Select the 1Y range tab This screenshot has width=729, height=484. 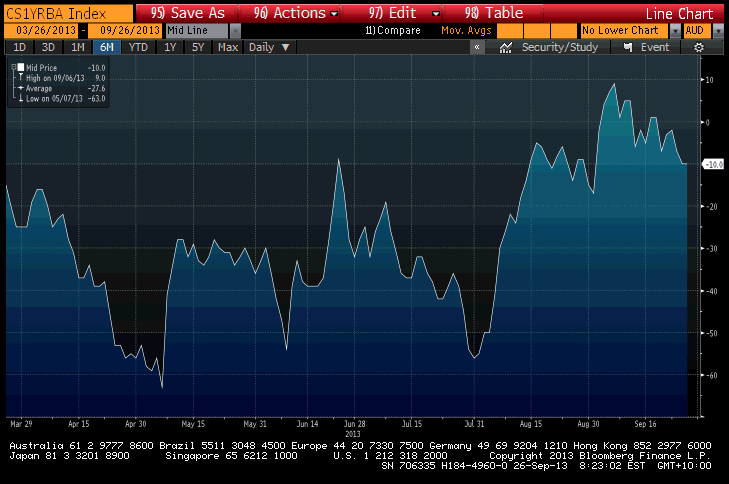pyautogui.click(x=170, y=47)
